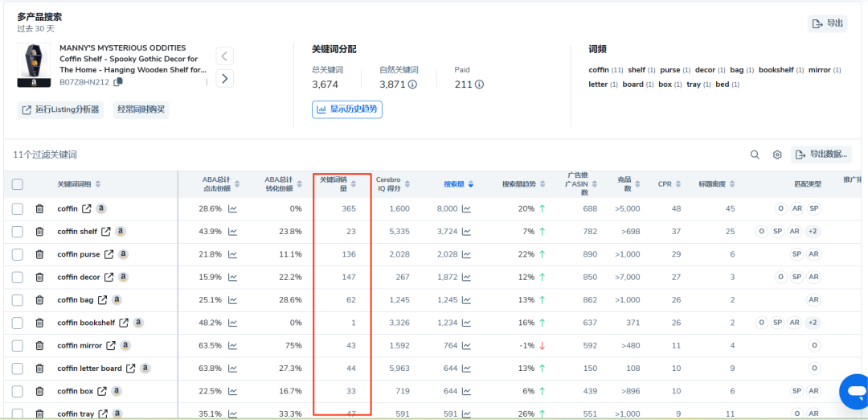Click +2 match type badge in coffin shelf row
The height and width of the screenshot is (420, 868).
(x=813, y=232)
